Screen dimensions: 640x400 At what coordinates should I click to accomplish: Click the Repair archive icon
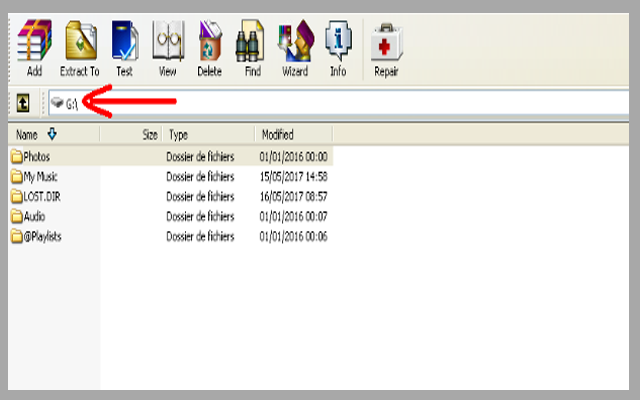[386, 42]
